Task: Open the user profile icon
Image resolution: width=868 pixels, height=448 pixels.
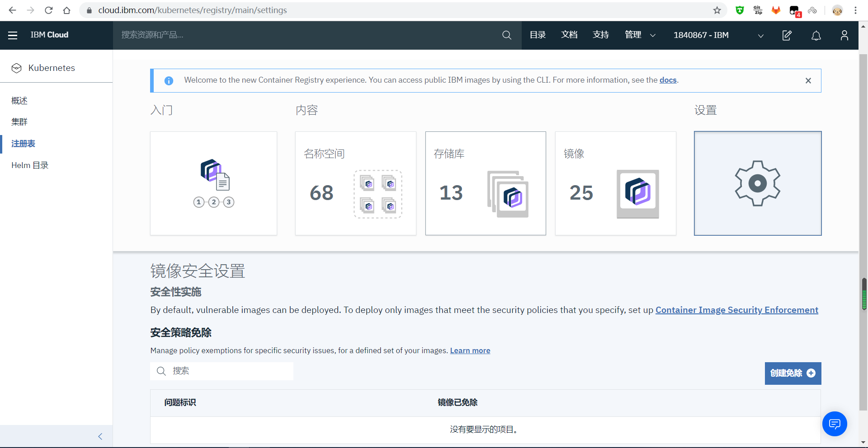Action: [x=844, y=35]
